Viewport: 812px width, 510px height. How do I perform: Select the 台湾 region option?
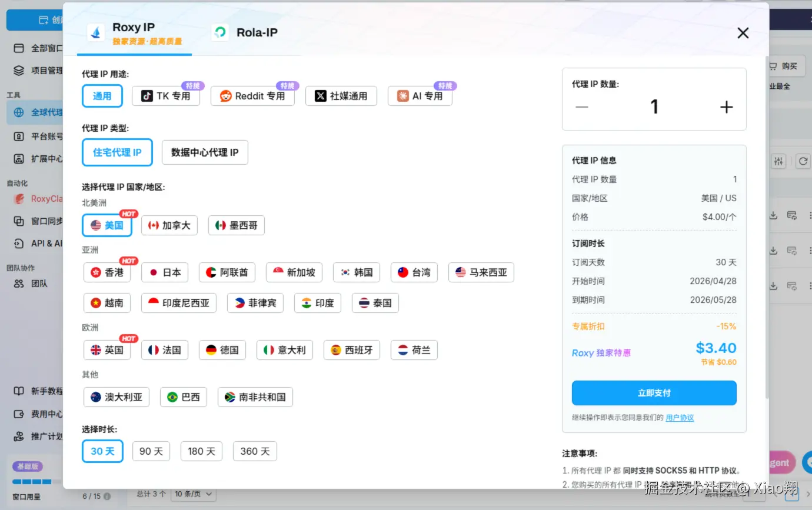click(414, 272)
